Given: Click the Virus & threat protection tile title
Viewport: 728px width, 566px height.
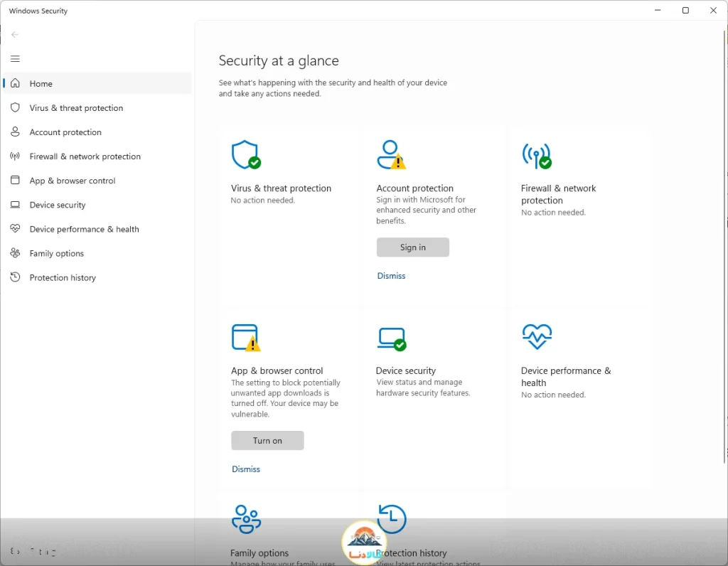Looking at the screenshot, I should click(281, 188).
